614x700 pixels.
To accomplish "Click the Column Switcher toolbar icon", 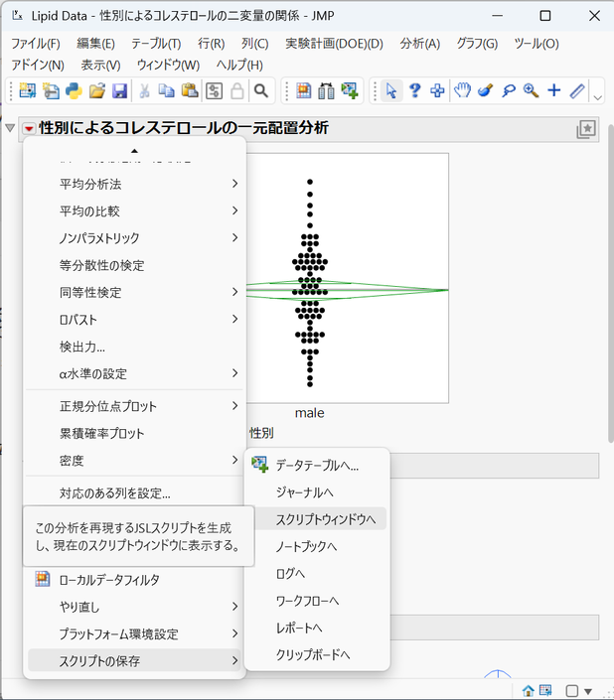I will [327, 91].
